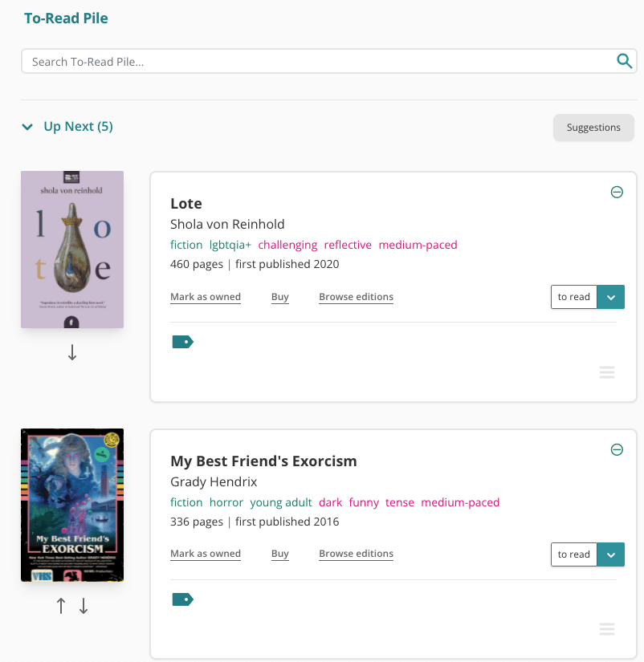644x662 pixels.
Task: Grab reorder handle on My Best Friend's Exorcism
Action: (607, 629)
